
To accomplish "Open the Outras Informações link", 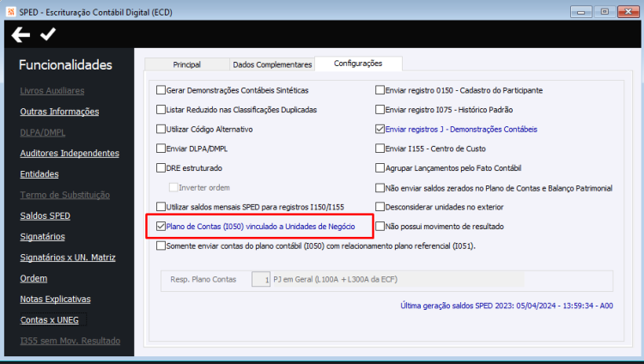I will [59, 112].
